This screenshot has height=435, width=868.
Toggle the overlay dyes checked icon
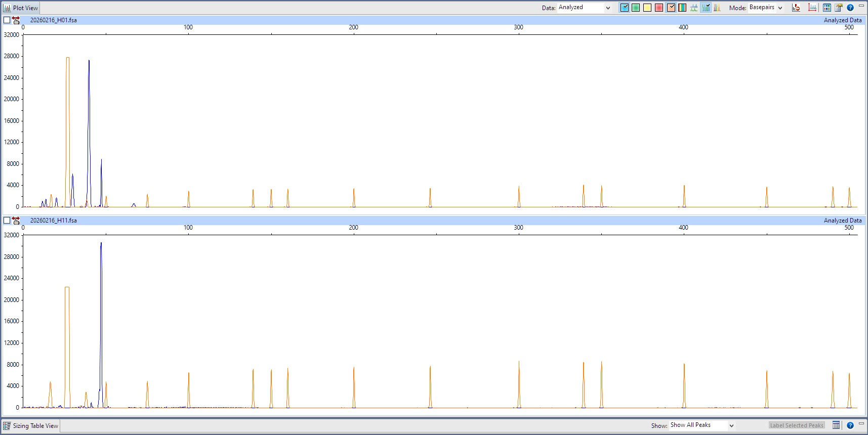coord(706,8)
